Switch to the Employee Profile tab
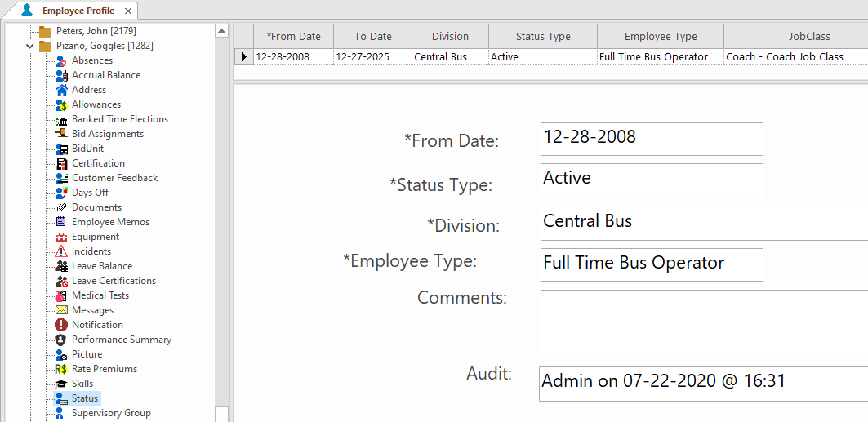The image size is (868, 422). point(78,11)
